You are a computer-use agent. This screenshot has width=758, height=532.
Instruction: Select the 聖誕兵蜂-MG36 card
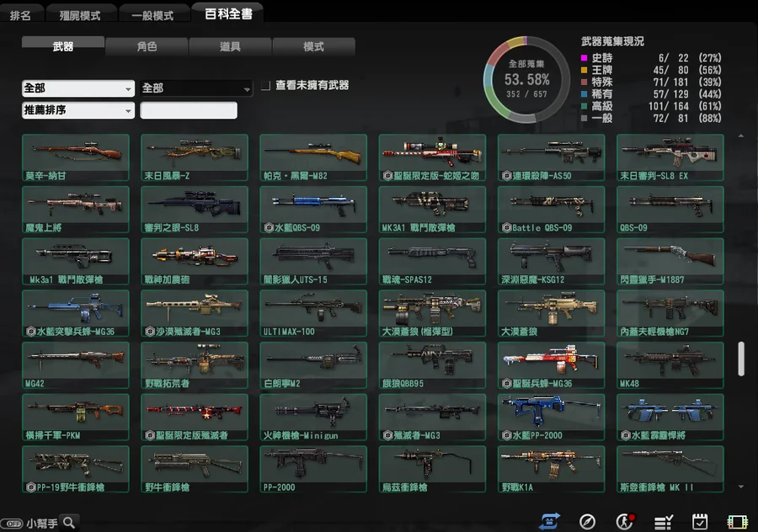pyautogui.click(x=551, y=365)
